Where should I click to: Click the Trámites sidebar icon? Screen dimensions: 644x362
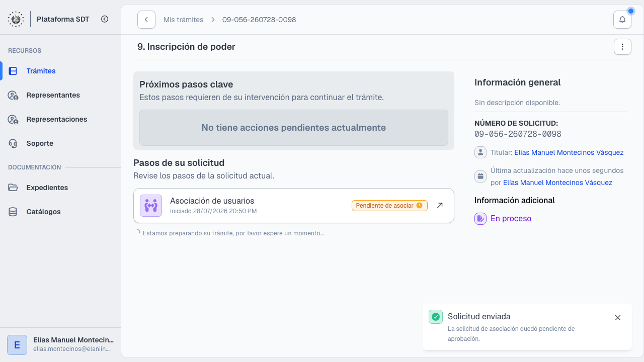pyautogui.click(x=13, y=71)
